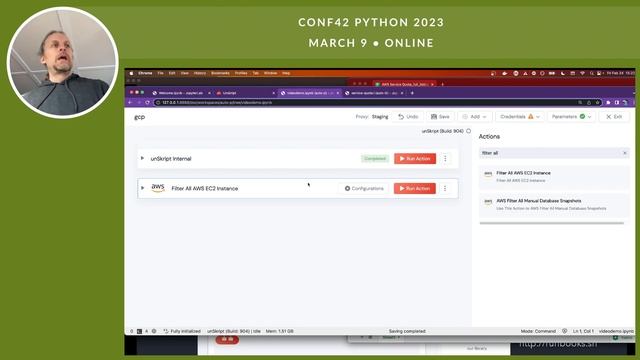This screenshot has height=360, width=640.
Task: Expand the unSkript Internal cell
Action: tap(142, 158)
